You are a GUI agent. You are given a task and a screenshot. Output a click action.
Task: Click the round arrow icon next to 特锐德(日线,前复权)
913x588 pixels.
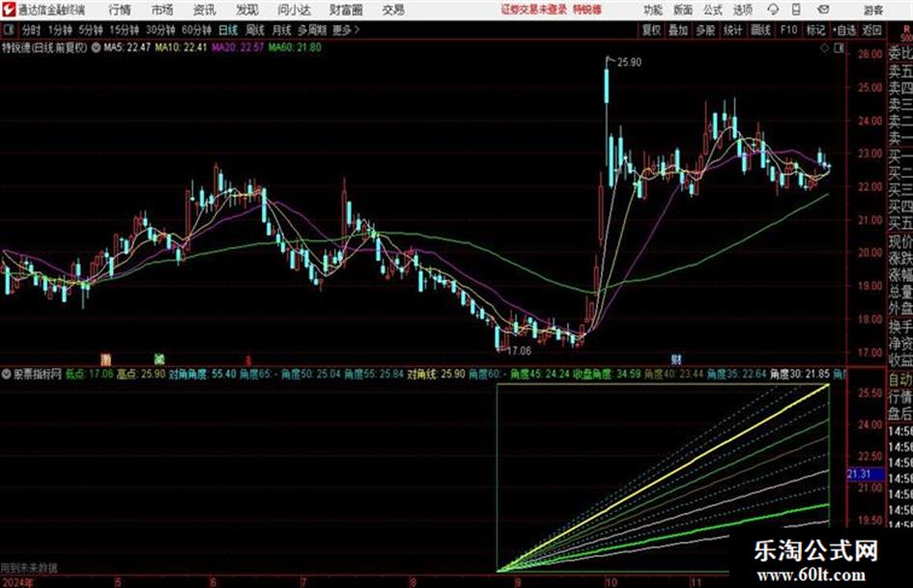96,47
